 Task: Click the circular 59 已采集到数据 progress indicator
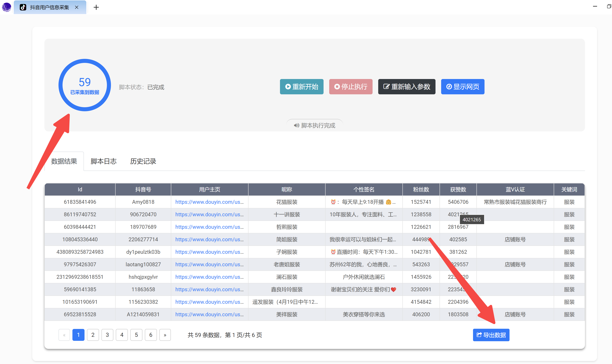(85, 85)
